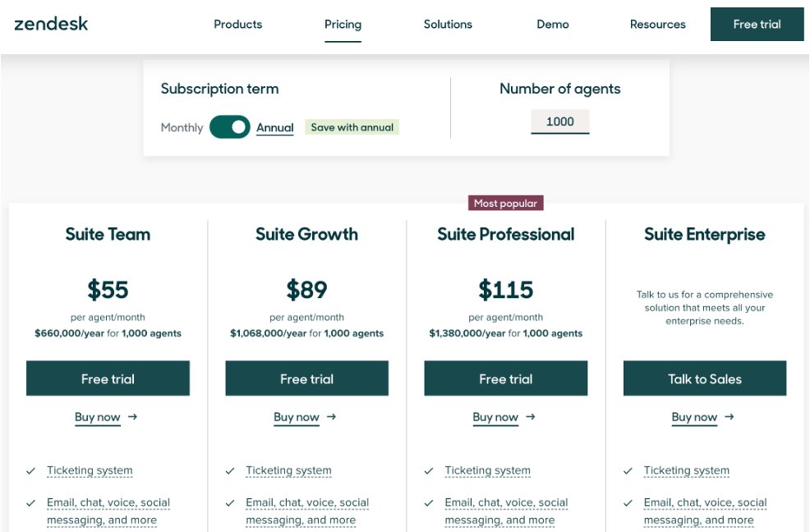Click the arrow next to Suite Team Buy now

pos(133,417)
